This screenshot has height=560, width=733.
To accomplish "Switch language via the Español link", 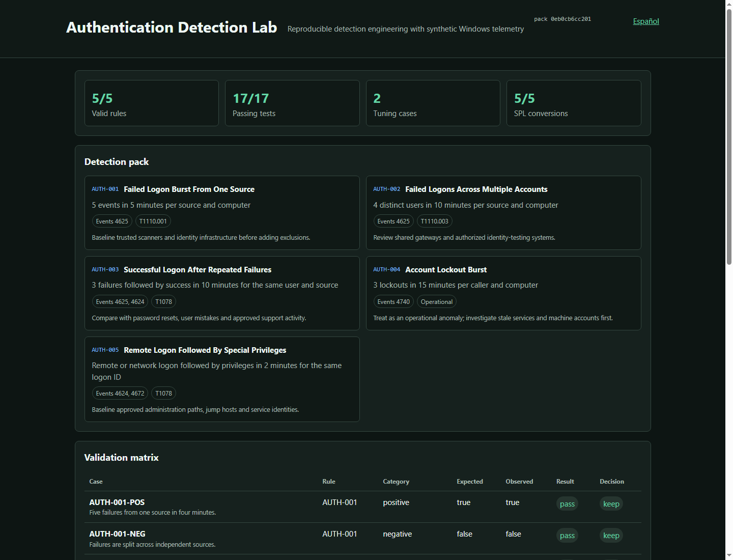I will 646,21.
